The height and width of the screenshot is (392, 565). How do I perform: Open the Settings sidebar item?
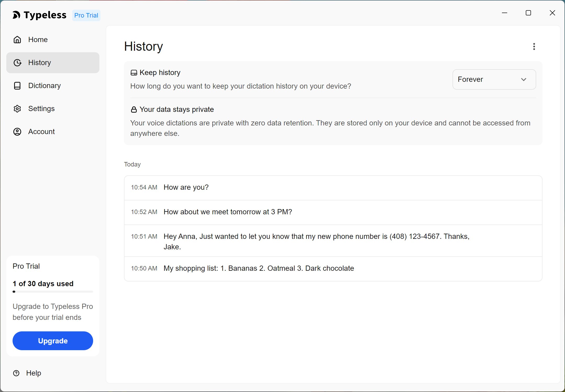(x=41, y=109)
